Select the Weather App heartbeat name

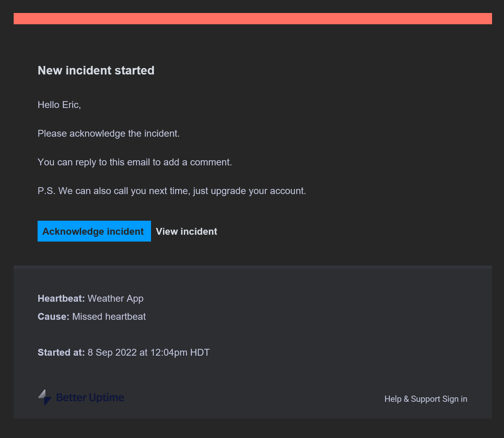tap(115, 298)
